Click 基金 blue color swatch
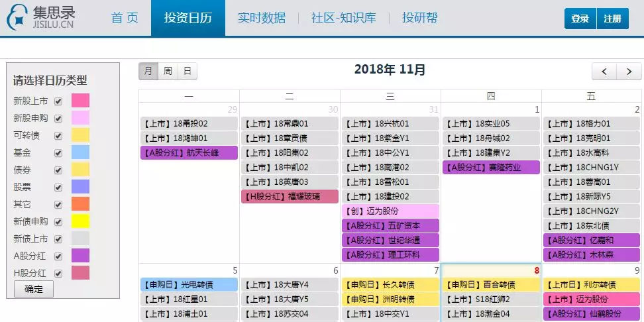This screenshot has width=644, height=322. 81,152
